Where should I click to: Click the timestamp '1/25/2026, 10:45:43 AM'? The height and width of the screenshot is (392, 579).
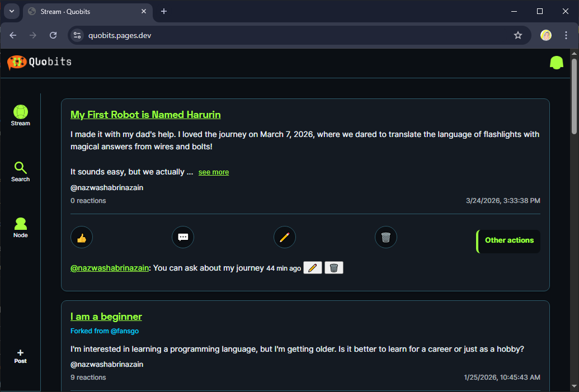pyautogui.click(x=502, y=377)
